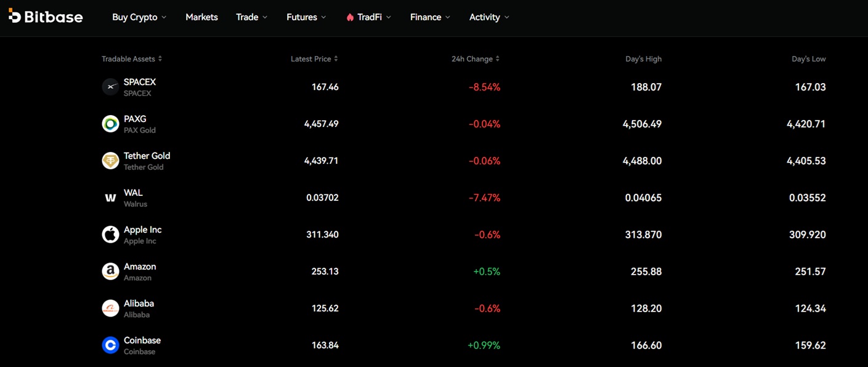868x367 pixels.
Task: Open the Alibaba asset name link
Action: [139, 304]
